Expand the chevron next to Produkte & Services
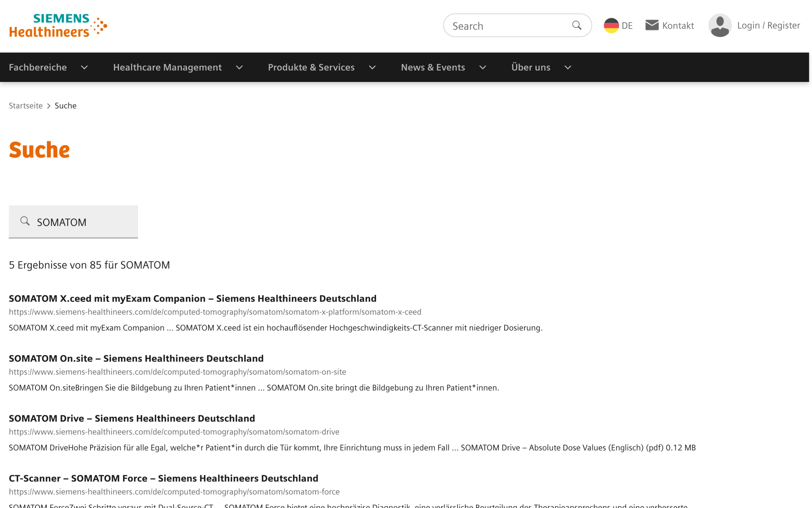Image resolution: width=812 pixels, height=508 pixels. [x=372, y=68]
